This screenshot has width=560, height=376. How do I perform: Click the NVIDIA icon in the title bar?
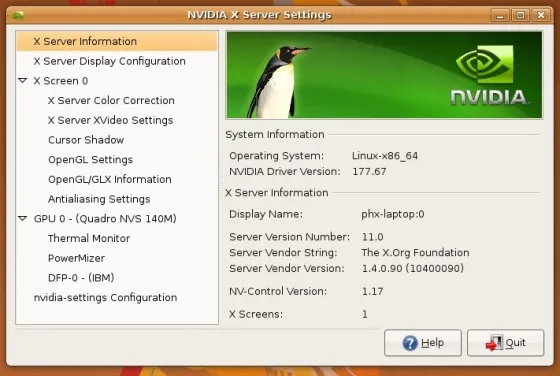[18, 15]
